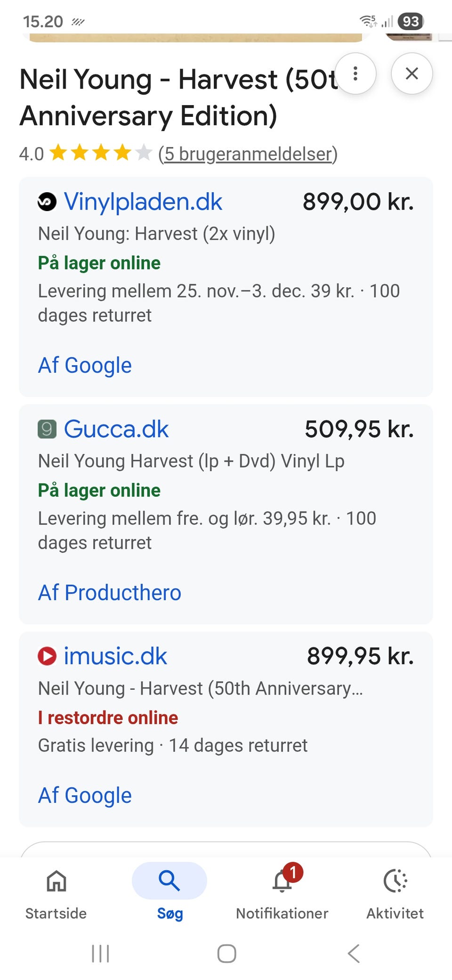Tap Af Google under the imusic offer

[85, 795]
